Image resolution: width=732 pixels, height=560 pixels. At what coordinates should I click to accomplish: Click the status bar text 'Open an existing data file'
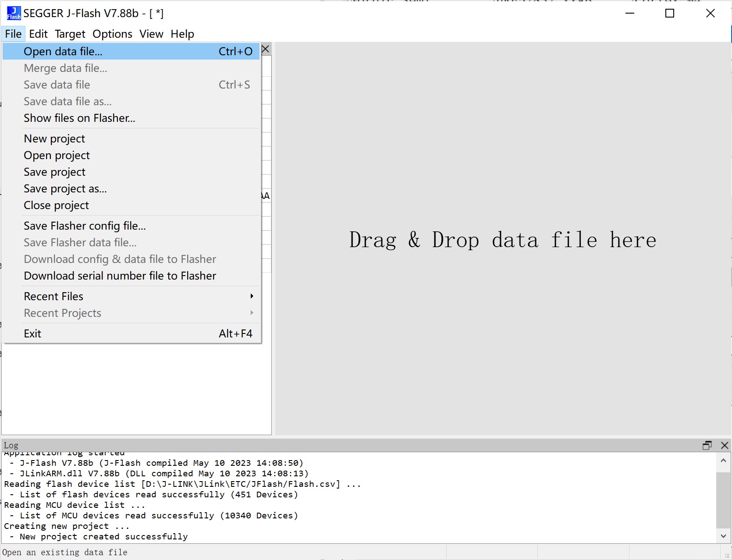[65, 552]
